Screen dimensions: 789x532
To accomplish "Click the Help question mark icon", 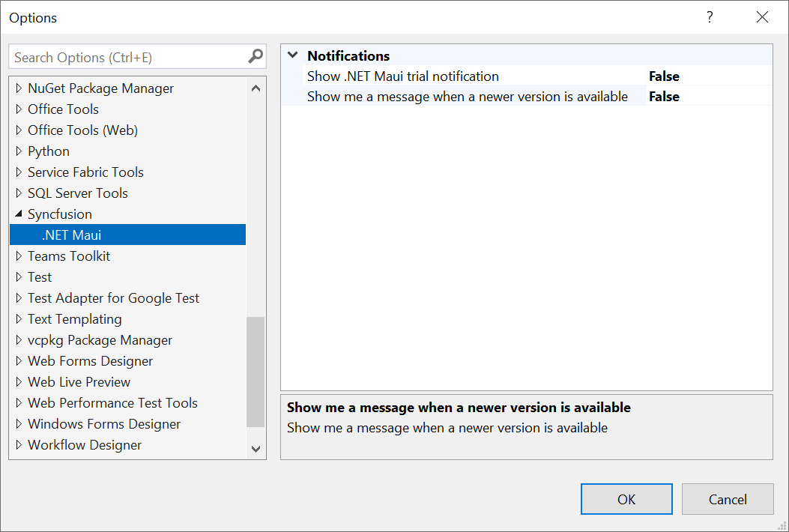I will pyautogui.click(x=710, y=17).
